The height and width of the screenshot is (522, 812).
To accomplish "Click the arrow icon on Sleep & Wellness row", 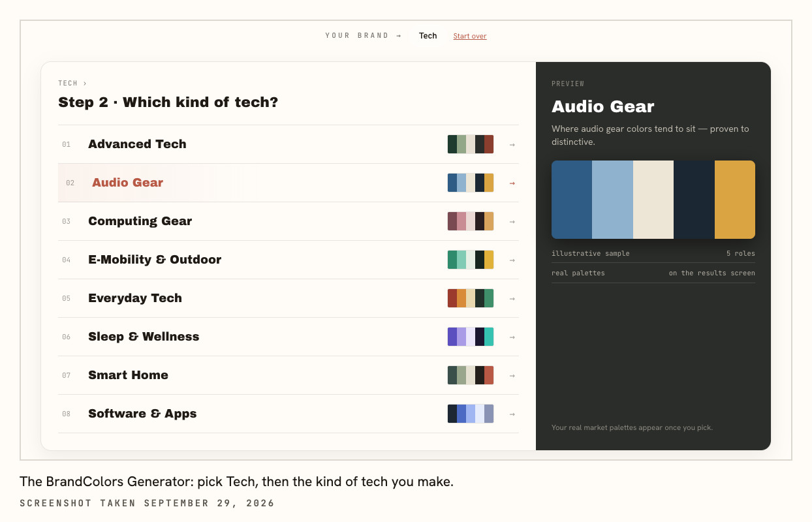I will (512, 337).
